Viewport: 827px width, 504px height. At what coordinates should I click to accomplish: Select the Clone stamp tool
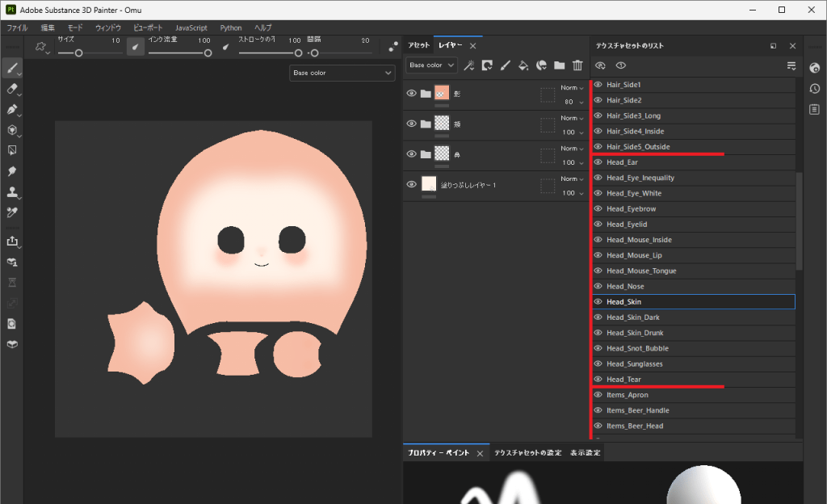[12, 192]
